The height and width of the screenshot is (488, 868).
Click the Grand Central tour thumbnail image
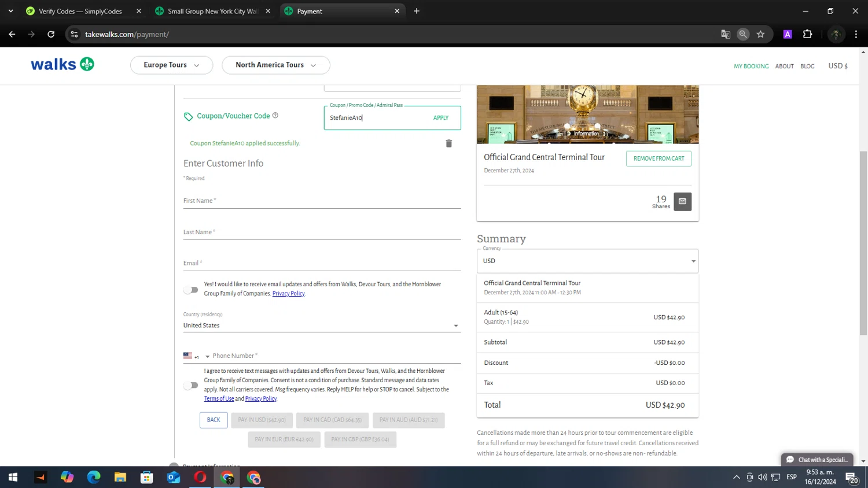coord(587,114)
